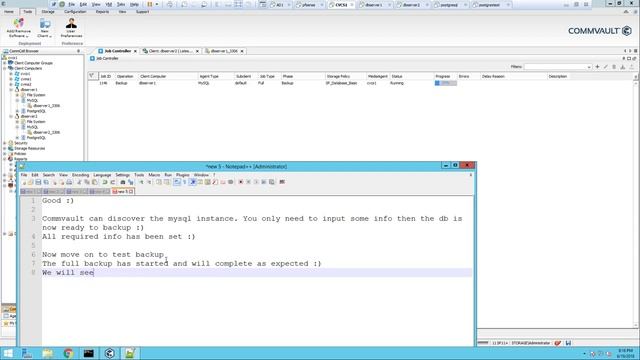
Task: Switch to the CVCS1 console session tab
Action: coord(341,5)
